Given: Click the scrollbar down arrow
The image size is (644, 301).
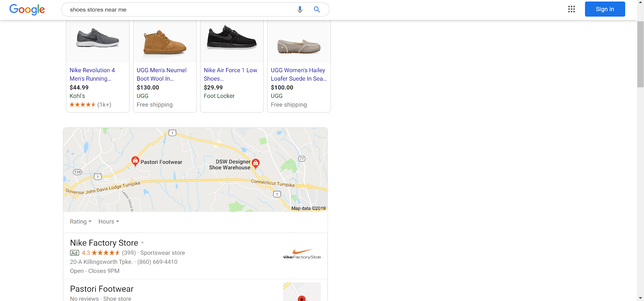Looking at the screenshot, I should coord(640,298).
